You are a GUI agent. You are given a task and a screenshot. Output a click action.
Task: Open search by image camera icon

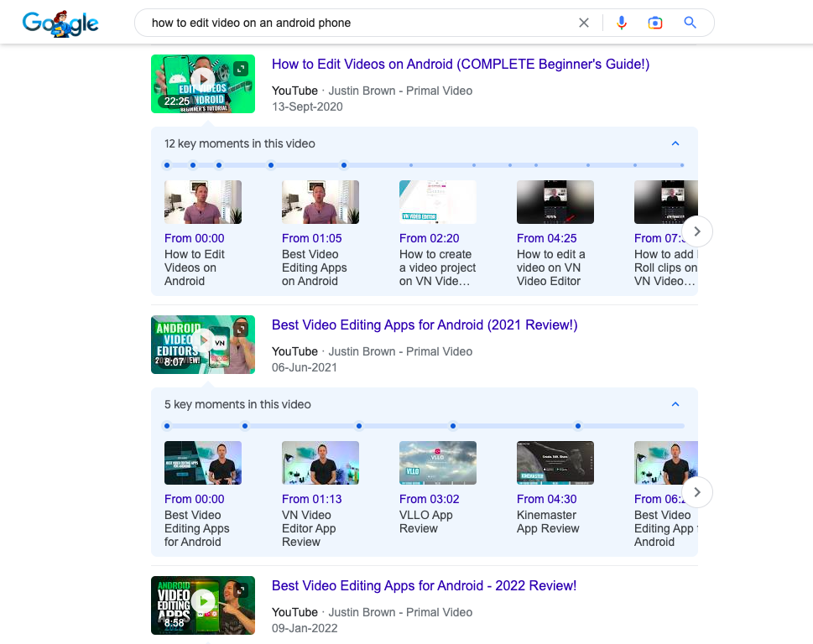pos(655,23)
